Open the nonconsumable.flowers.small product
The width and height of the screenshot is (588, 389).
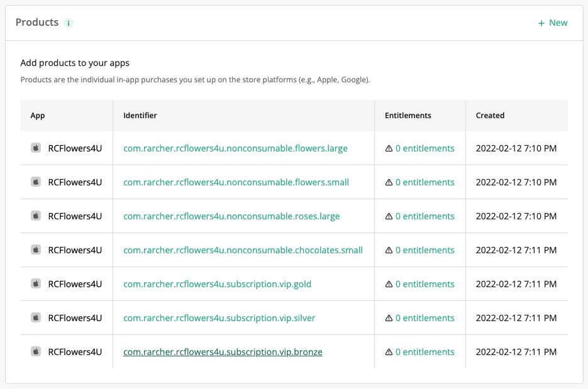236,182
